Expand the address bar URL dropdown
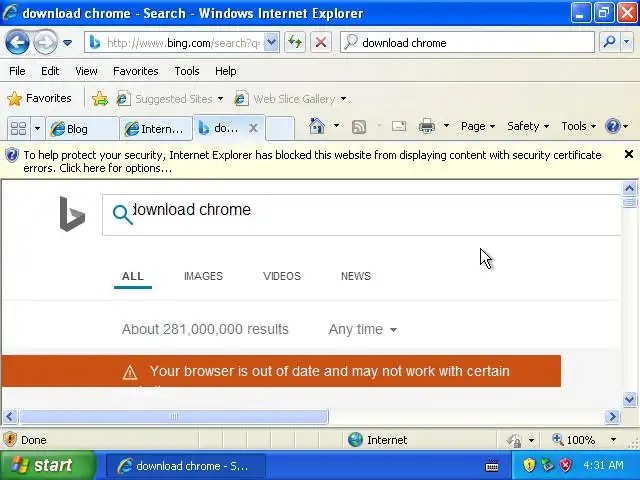 [271, 42]
